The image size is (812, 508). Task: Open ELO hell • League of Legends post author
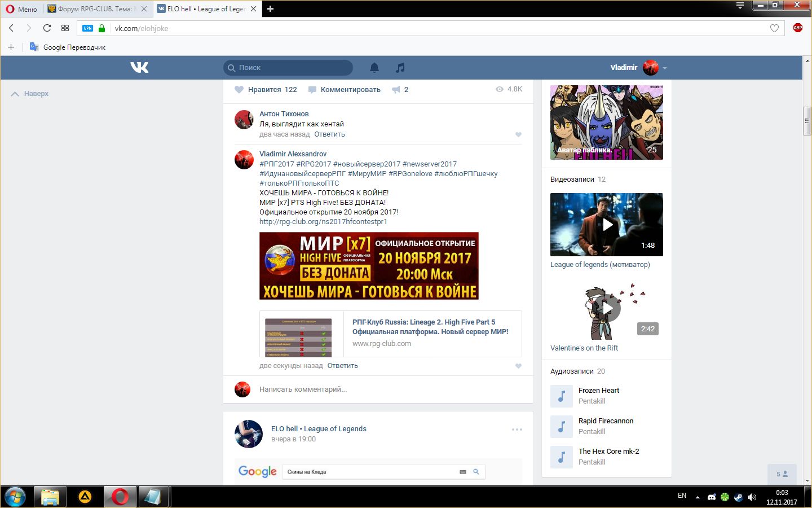pos(319,429)
